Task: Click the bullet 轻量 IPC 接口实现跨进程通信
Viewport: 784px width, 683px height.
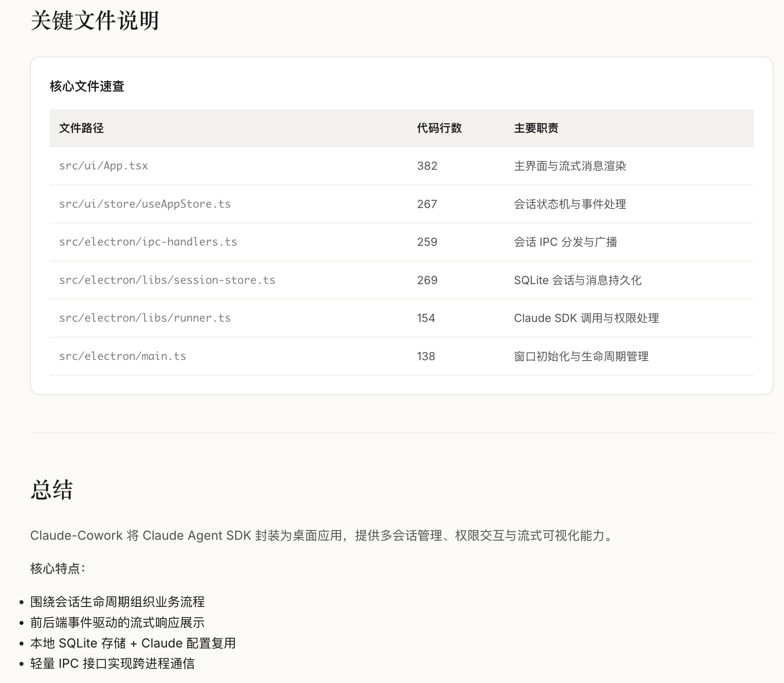Action: (112, 663)
